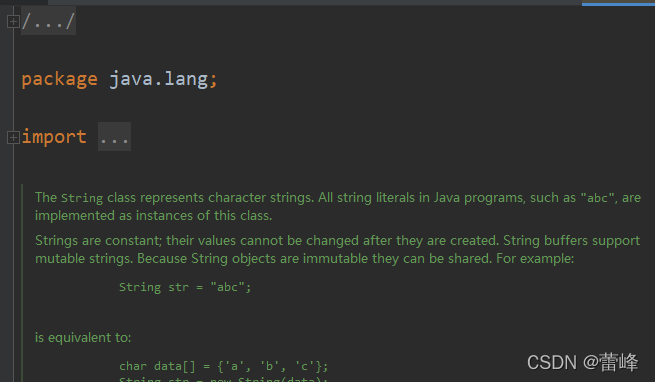
Task: Expand the collapsed import statements
Action: [x=13, y=137]
